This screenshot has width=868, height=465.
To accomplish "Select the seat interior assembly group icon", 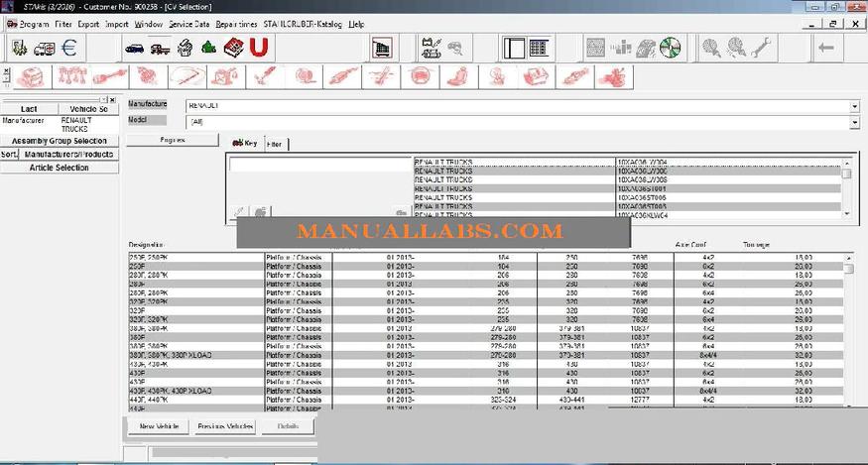I will tap(457, 77).
